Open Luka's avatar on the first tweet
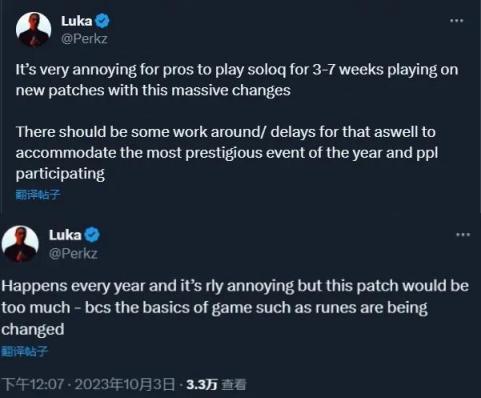The width and height of the screenshot is (481, 398). pyautogui.click(x=33, y=30)
